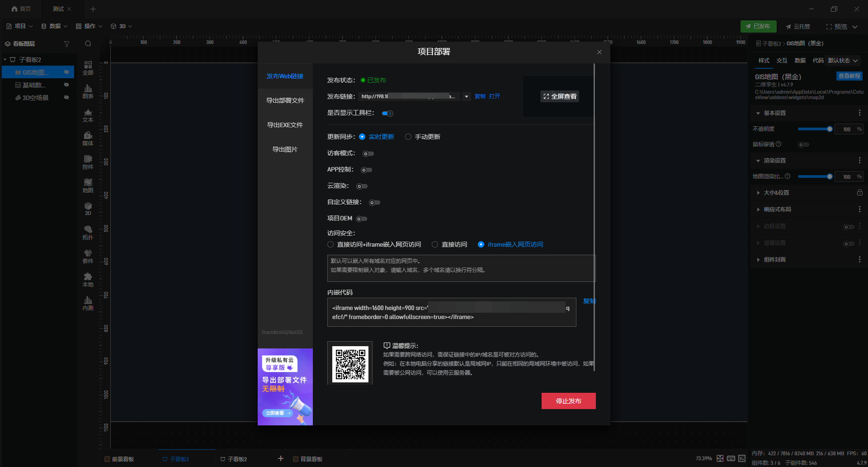Open the 默认状态 dropdown
This screenshot has width=868, height=467.
(x=843, y=61)
